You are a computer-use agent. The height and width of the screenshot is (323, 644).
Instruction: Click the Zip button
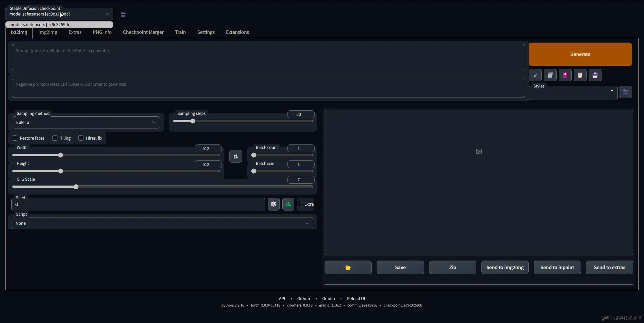pyautogui.click(x=453, y=267)
